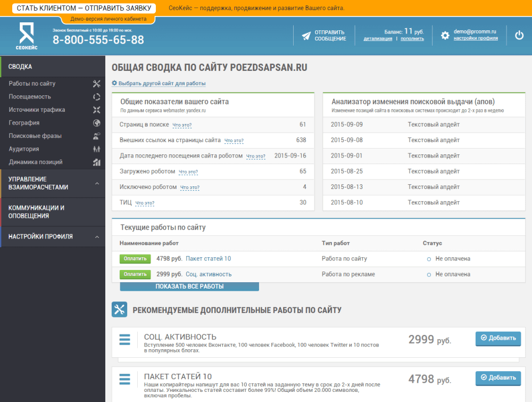The width and height of the screenshot is (532, 402).
Task: Click the paper plane send message icon
Action: point(306,36)
